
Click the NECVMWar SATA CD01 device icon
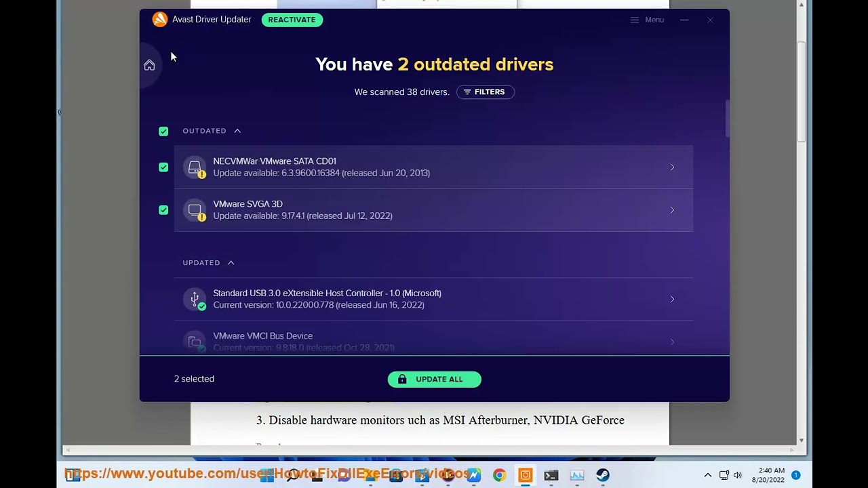click(x=195, y=167)
